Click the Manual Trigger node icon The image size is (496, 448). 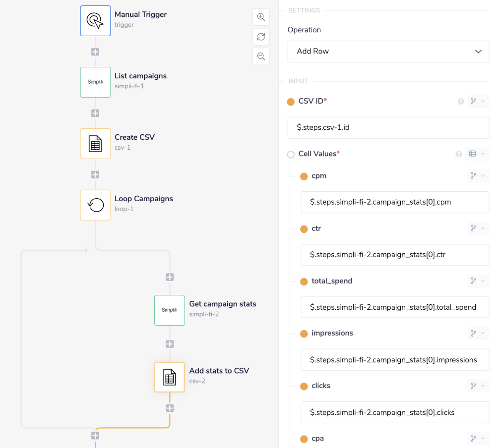pos(95,21)
